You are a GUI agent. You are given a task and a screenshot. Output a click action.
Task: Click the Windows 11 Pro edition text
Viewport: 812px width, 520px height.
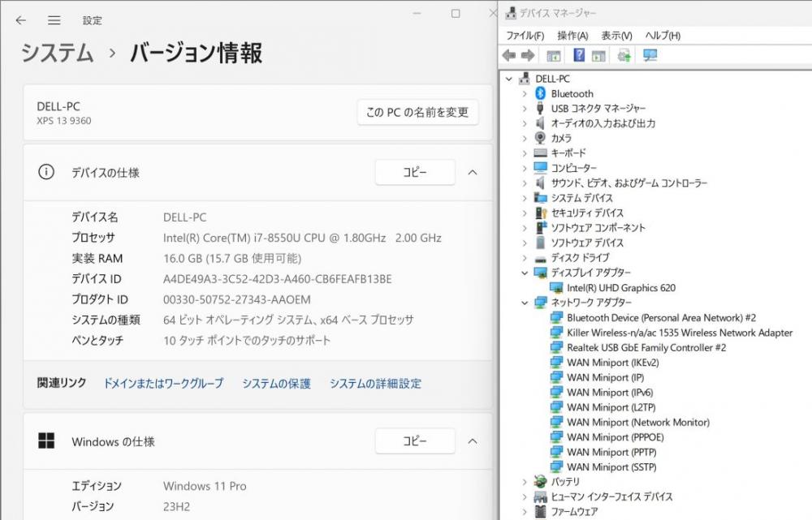pos(205,486)
